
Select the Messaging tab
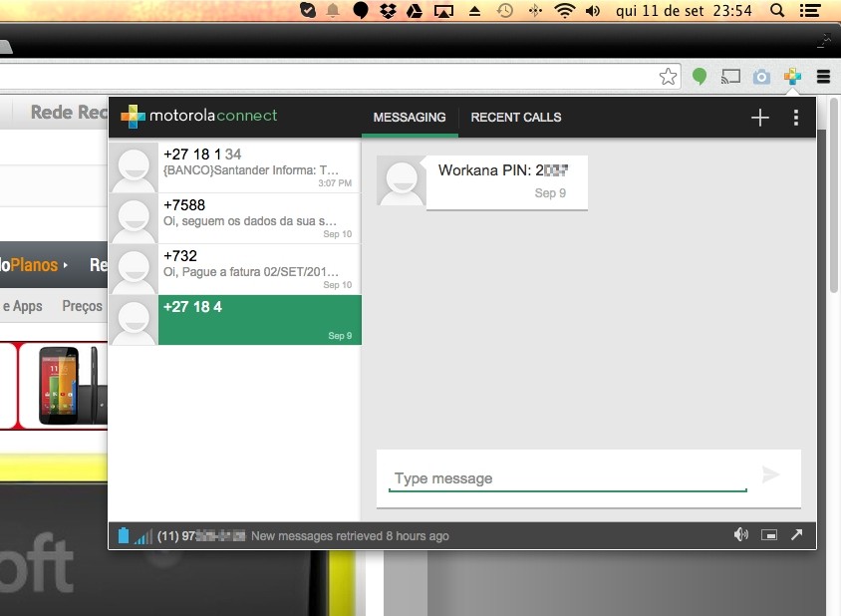pos(409,118)
